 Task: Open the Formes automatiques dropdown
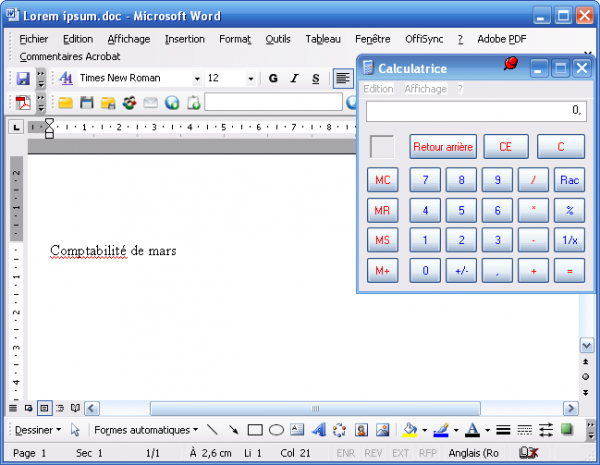(146, 430)
